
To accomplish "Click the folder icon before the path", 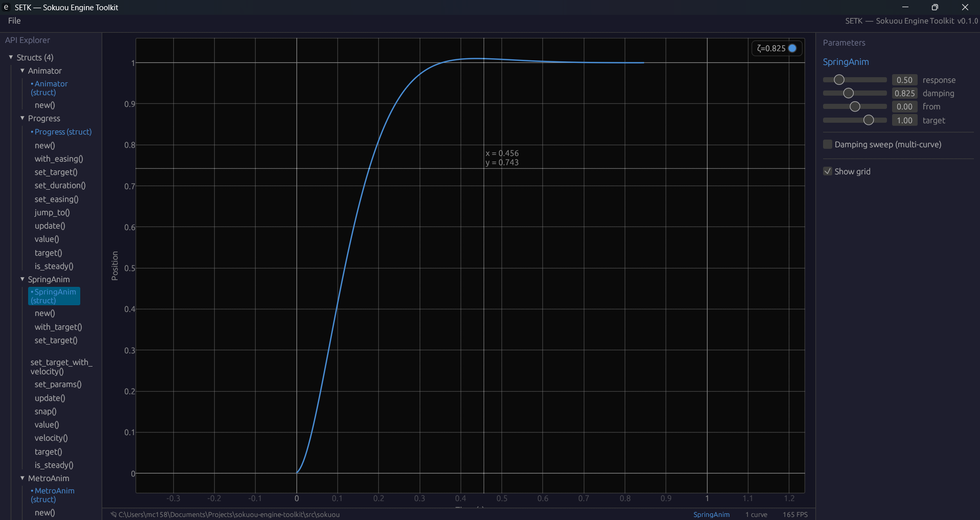I will tap(113, 514).
